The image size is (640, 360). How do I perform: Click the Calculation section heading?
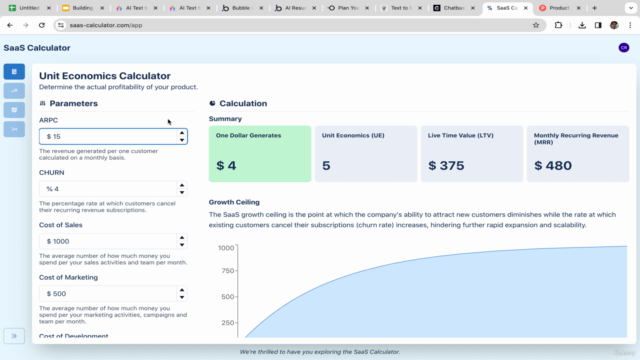(x=243, y=104)
